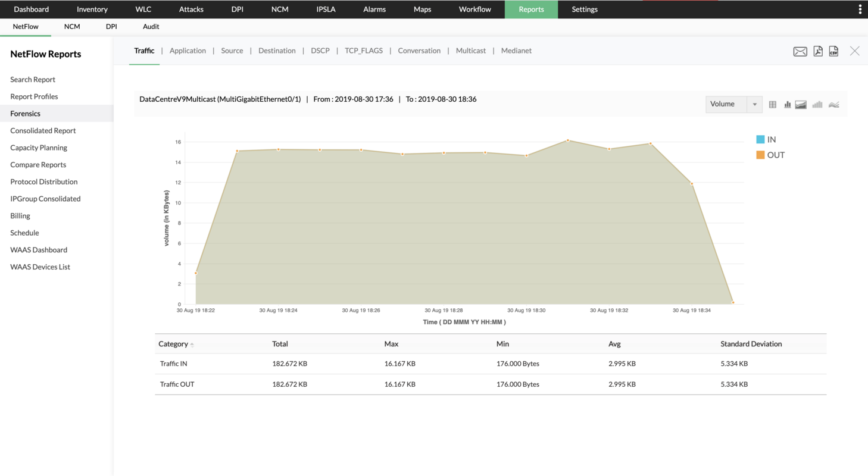Viewport: 868px width, 476px height.
Task: Open Consolidated Report in the sidebar
Action: [43, 131]
